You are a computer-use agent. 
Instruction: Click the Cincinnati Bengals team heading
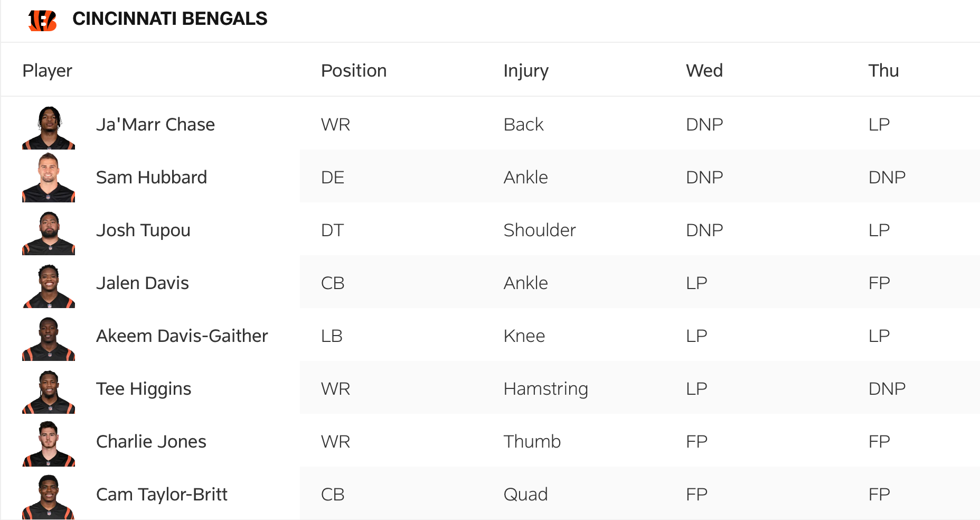click(x=170, y=19)
